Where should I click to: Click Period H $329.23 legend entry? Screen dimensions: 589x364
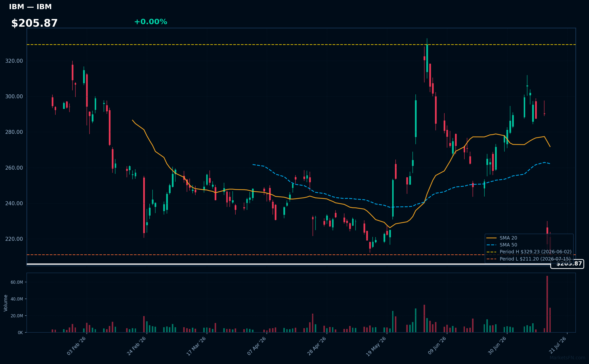(x=529, y=252)
